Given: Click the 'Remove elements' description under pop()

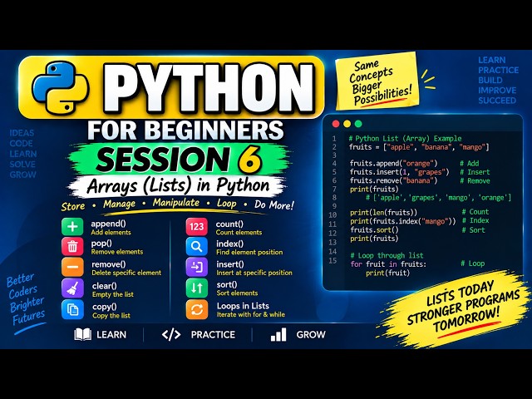Looking at the screenshot, I should (x=117, y=252).
